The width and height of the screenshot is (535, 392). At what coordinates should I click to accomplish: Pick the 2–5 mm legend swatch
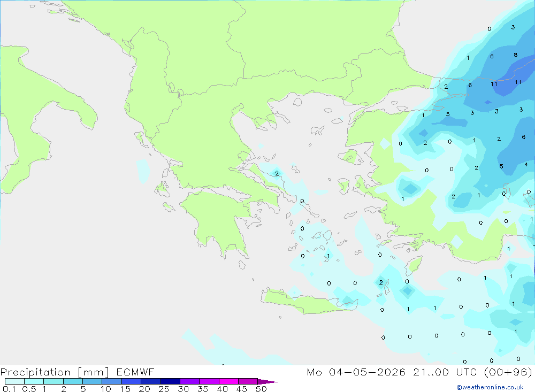tap(73, 381)
